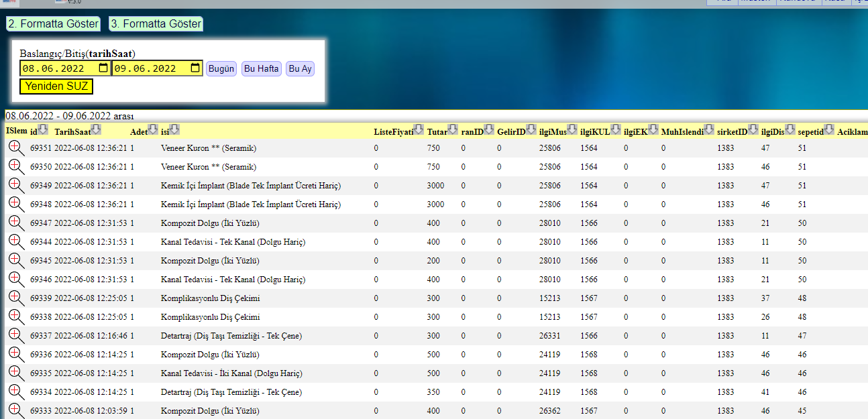Open details magnifier for record 69351
868x419 pixels.
15,147
